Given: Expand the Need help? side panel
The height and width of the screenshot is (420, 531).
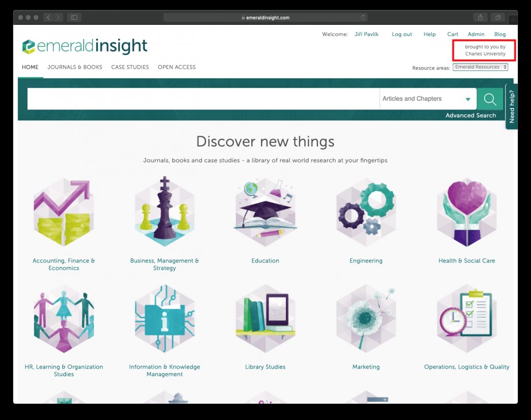Looking at the screenshot, I should point(512,107).
